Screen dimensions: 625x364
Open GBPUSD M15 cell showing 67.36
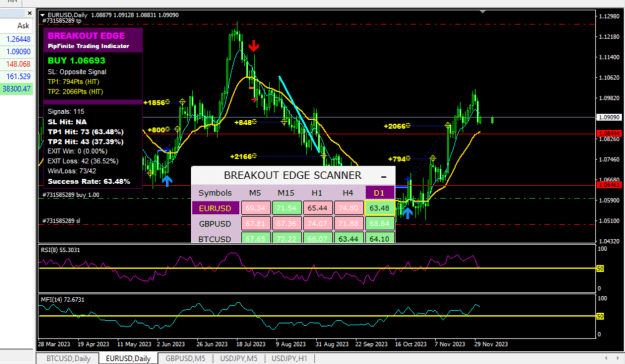click(286, 224)
